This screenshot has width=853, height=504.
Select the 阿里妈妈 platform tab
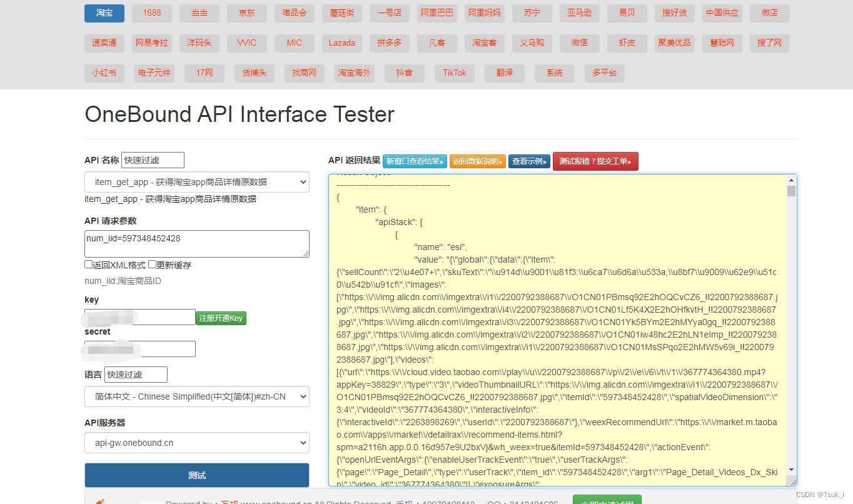coord(485,13)
